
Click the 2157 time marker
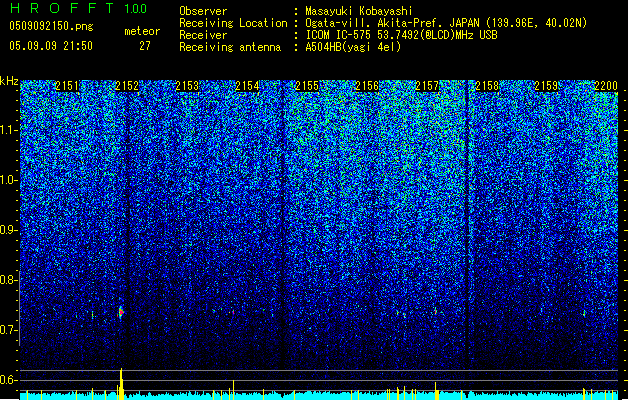pyautogui.click(x=427, y=86)
